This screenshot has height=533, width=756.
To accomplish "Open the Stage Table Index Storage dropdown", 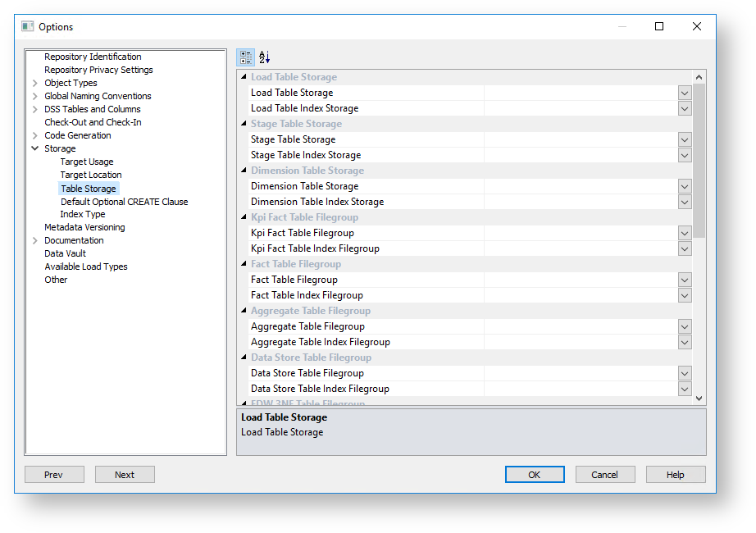I will (685, 155).
